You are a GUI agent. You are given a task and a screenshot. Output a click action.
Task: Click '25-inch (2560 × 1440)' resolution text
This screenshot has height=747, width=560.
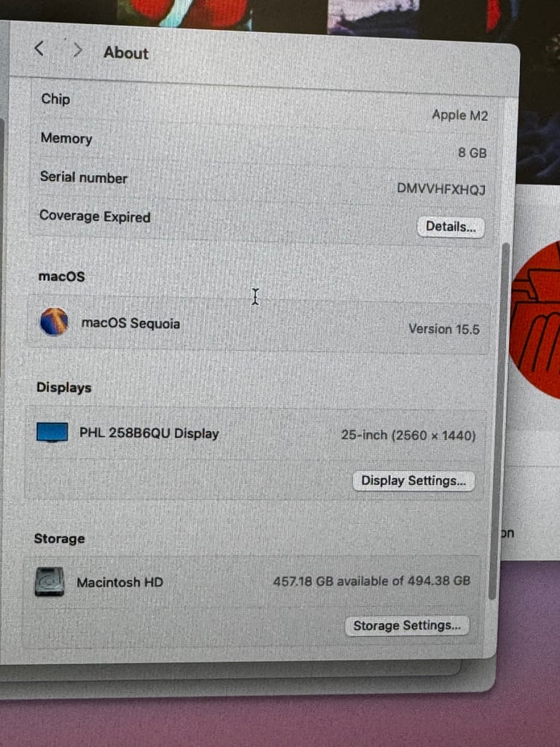click(408, 436)
